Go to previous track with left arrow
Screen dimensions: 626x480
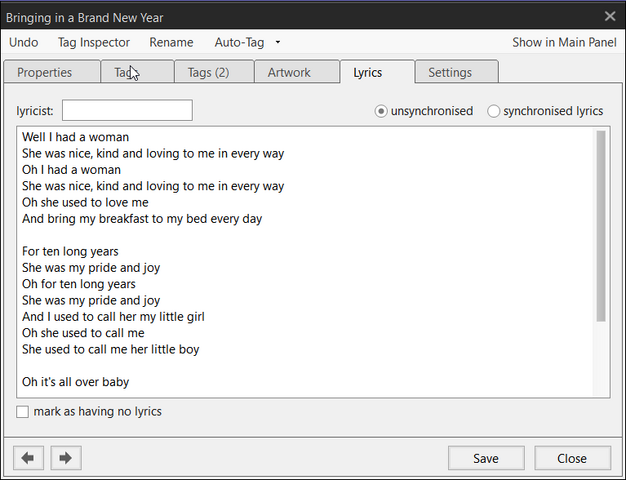click(x=28, y=458)
